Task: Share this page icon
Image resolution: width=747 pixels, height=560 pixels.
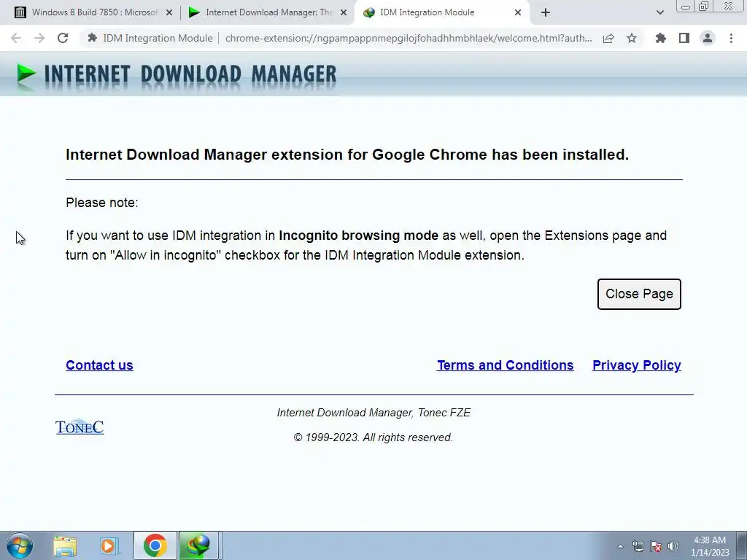Action: pos(608,38)
